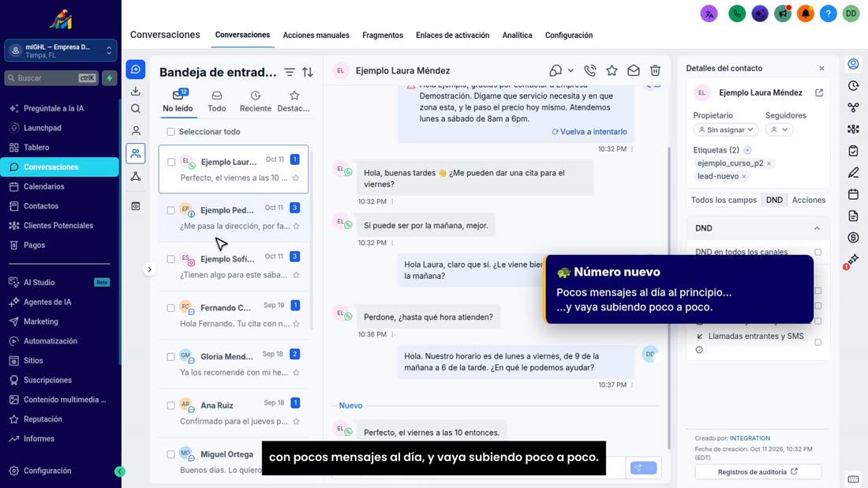
Task: Click the language translate icon in top bar
Action: click(x=709, y=14)
